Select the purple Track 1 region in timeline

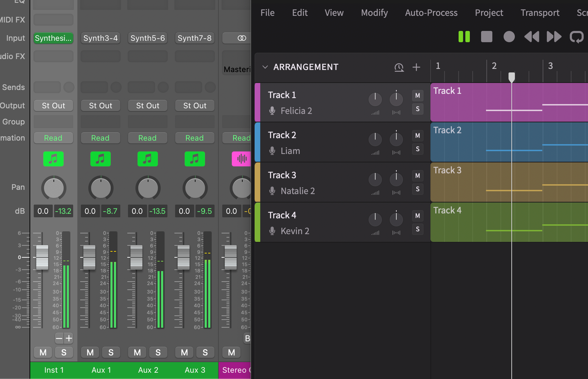(509, 102)
